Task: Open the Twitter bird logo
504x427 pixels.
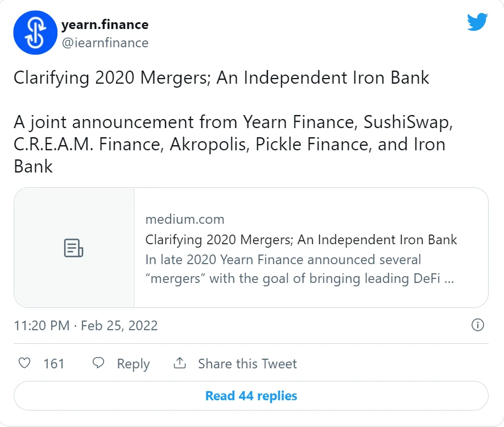Action: 477,22
